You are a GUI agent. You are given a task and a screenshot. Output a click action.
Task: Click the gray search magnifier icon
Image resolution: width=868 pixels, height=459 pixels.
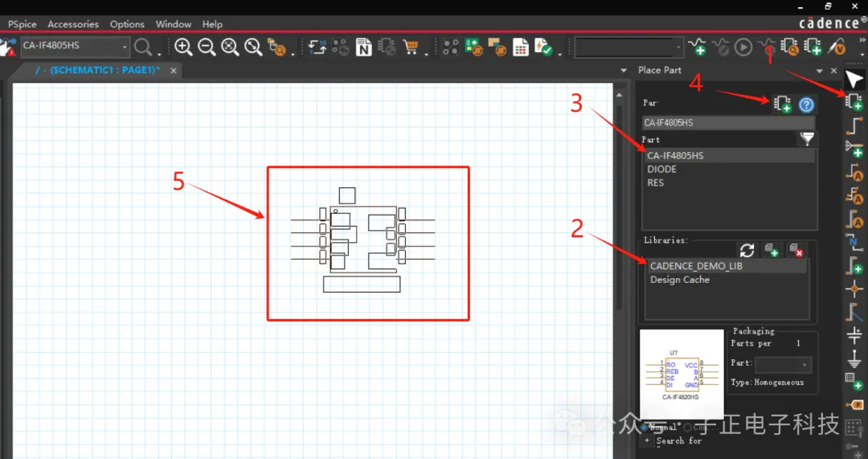(143, 47)
